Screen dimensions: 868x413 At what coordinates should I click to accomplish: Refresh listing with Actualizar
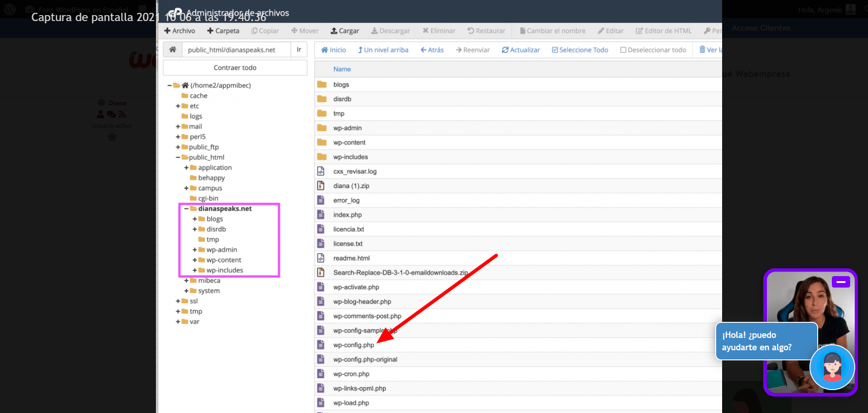[521, 50]
